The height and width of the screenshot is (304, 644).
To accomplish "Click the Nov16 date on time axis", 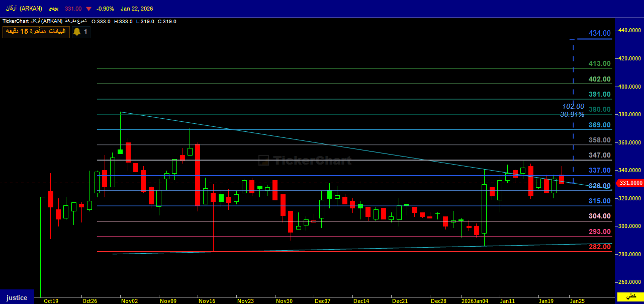I will 207,301.
